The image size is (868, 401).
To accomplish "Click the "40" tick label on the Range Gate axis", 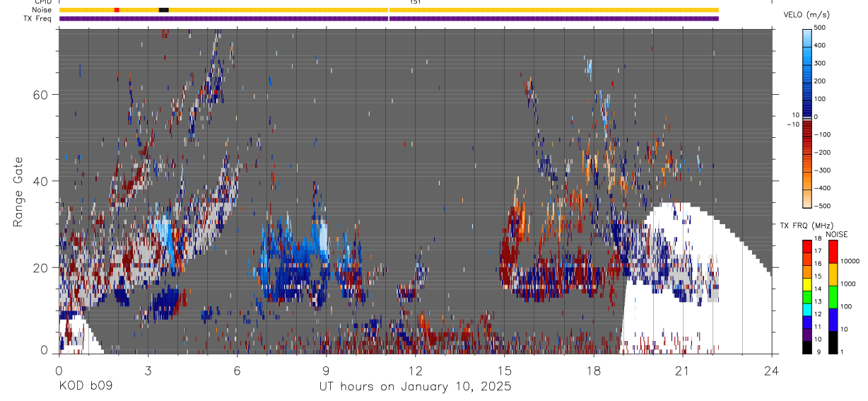I will click(41, 181).
